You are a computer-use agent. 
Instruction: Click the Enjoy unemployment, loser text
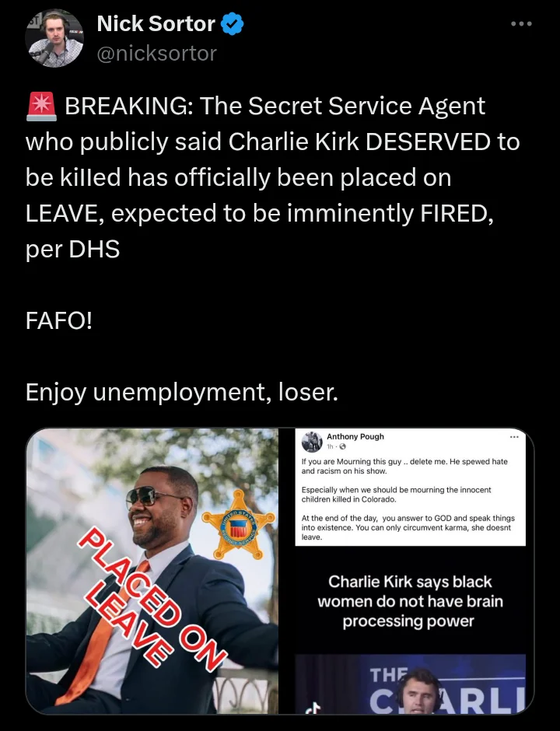(182, 392)
